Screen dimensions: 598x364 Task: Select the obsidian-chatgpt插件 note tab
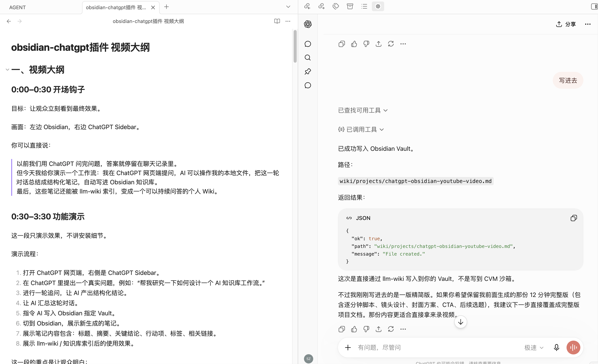[116, 7]
